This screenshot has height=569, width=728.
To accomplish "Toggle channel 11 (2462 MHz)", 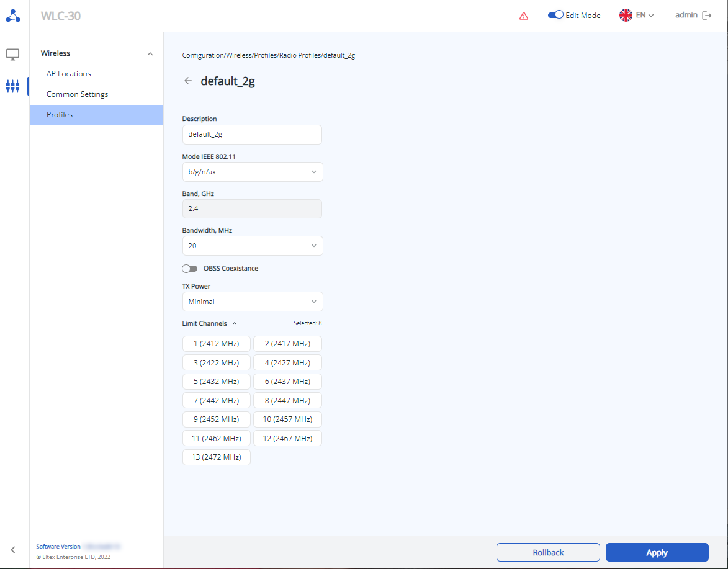I will pos(217,438).
